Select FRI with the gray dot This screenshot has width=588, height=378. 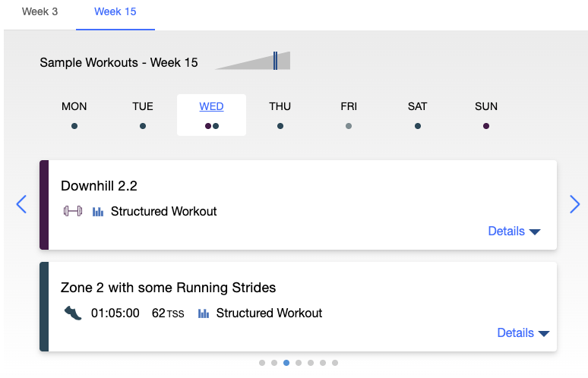pyautogui.click(x=349, y=115)
